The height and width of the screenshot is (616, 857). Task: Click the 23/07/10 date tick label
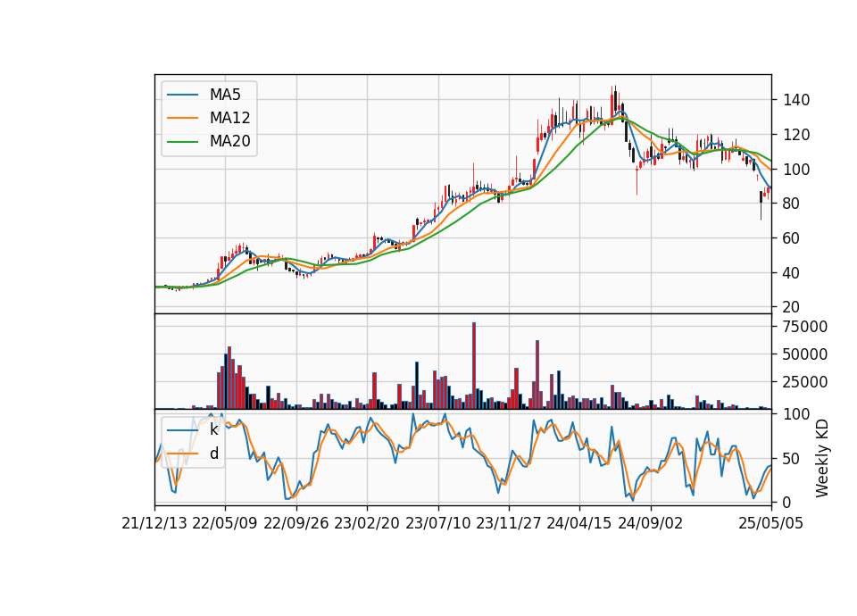click(437, 523)
